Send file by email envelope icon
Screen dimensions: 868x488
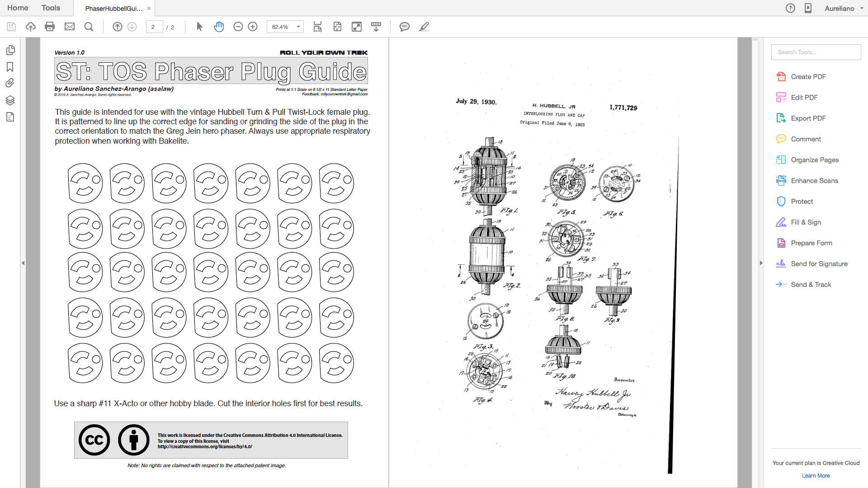(70, 27)
